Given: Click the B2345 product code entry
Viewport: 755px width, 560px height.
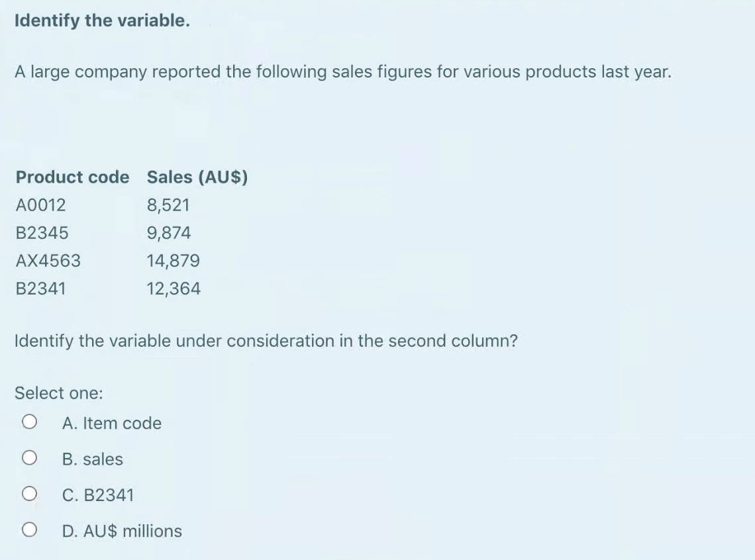Looking at the screenshot, I should (x=41, y=232).
